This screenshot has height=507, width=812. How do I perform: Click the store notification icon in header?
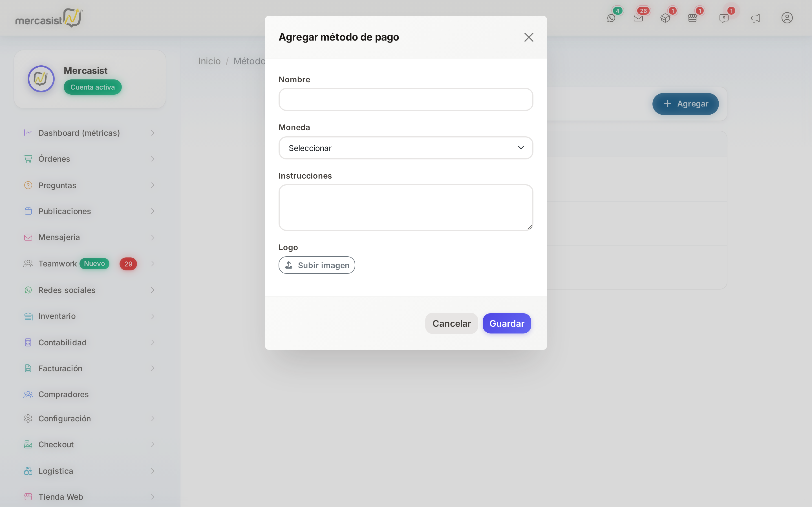coord(692,18)
